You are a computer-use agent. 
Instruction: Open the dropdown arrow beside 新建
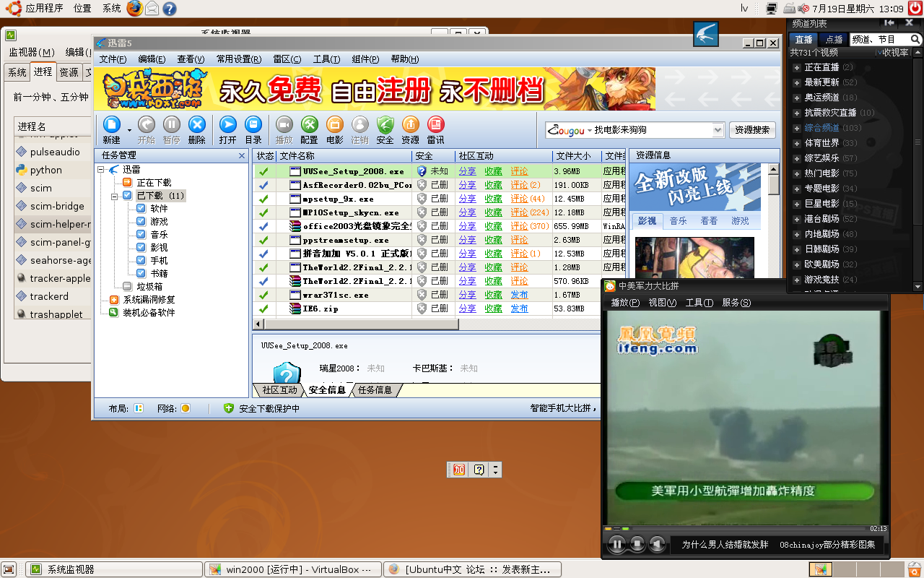(x=129, y=130)
